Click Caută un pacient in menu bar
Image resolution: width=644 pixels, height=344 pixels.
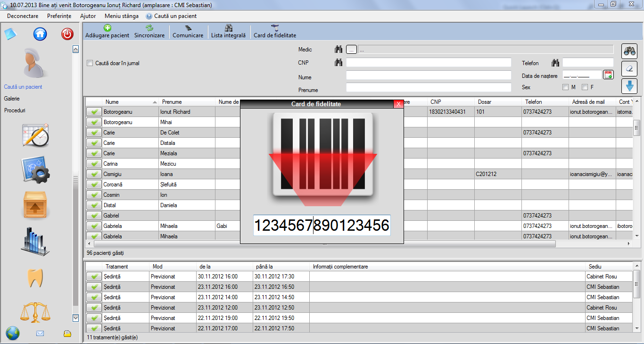[x=172, y=16]
